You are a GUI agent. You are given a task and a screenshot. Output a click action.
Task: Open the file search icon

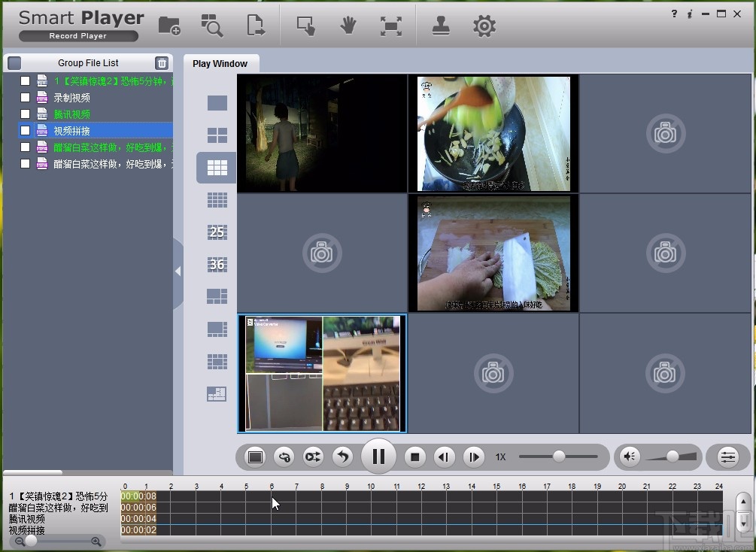(x=212, y=26)
